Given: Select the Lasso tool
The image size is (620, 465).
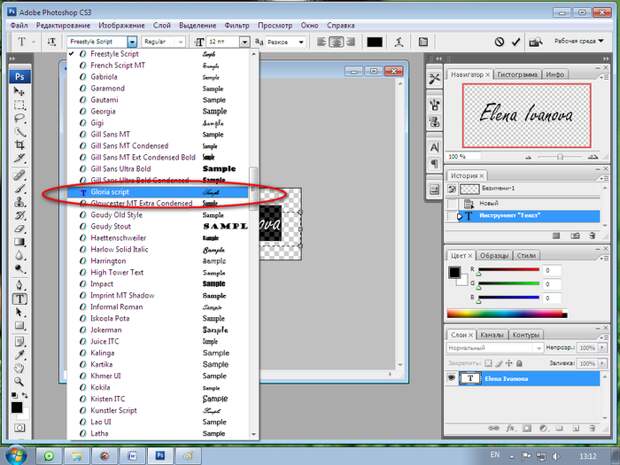Looking at the screenshot, I should click(x=19, y=118).
